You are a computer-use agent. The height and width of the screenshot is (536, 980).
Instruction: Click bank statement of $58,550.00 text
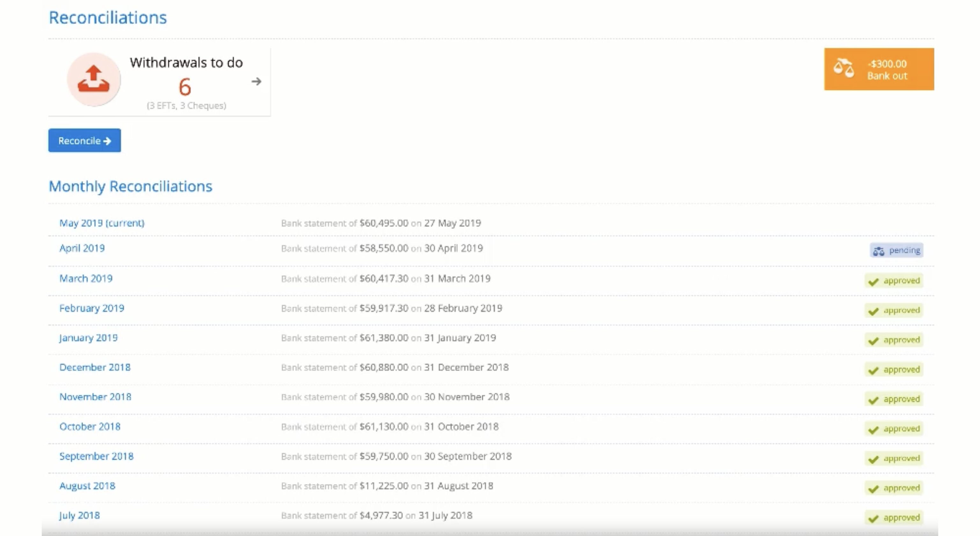click(382, 248)
